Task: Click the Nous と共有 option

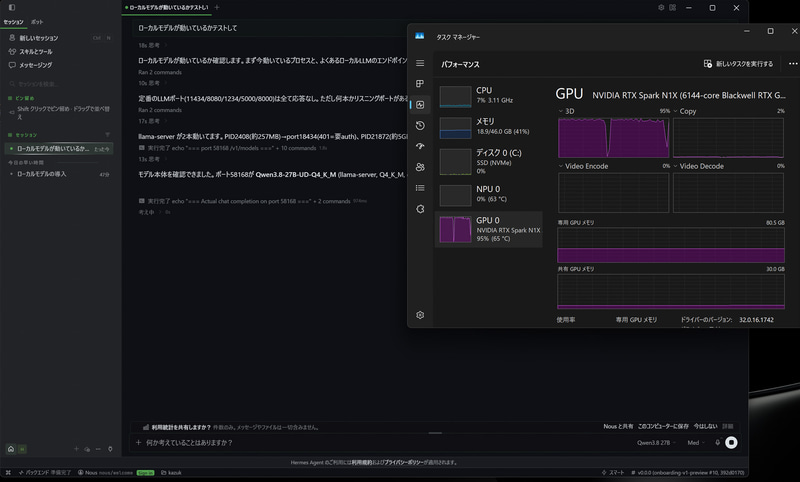Action: coord(618,426)
